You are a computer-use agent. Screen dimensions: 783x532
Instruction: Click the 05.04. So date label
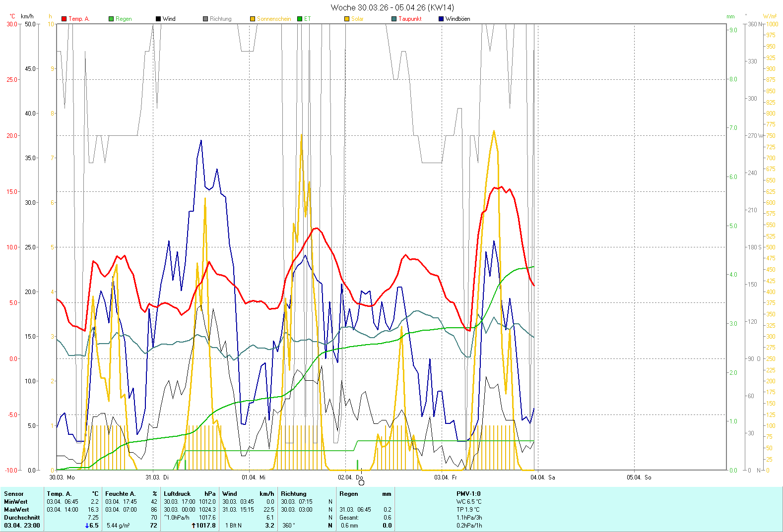(639, 477)
